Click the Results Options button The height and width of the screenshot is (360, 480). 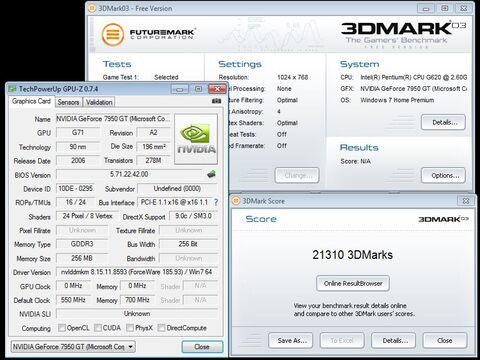[443, 175]
